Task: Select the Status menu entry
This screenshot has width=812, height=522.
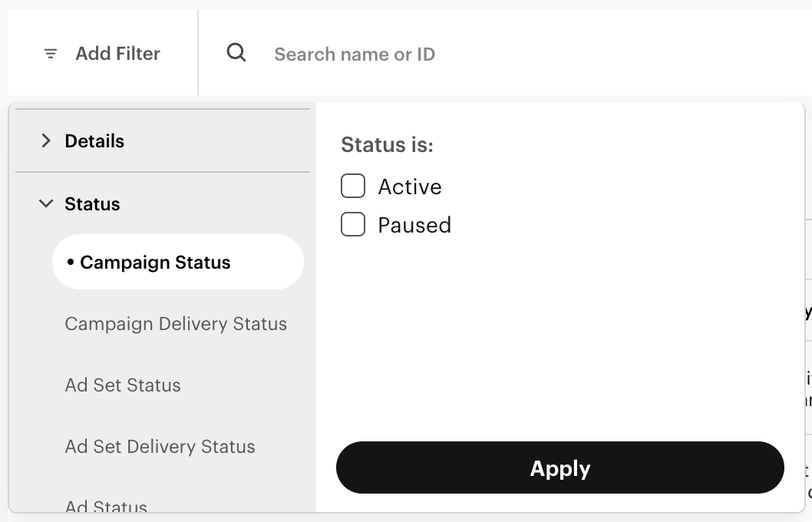Action: (x=92, y=203)
